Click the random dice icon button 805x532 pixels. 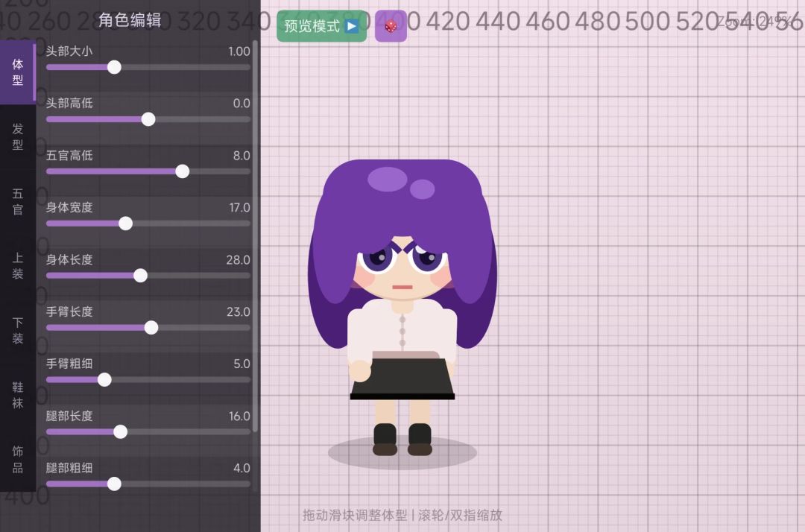click(x=391, y=26)
